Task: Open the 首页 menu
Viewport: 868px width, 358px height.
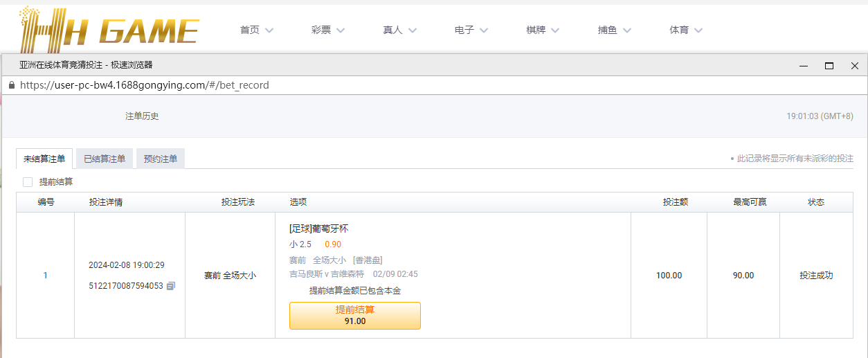Action: tap(250, 30)
